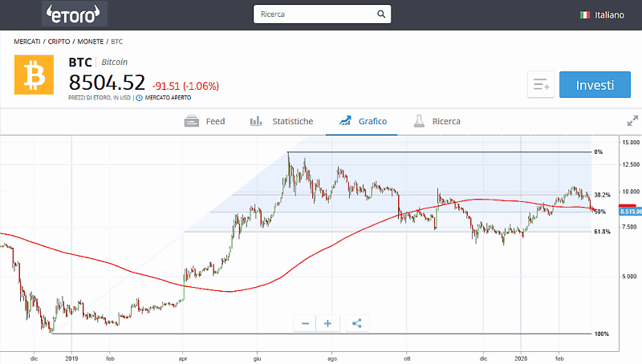Zoom out chart with minus button
642x364 pixels.
306,324
